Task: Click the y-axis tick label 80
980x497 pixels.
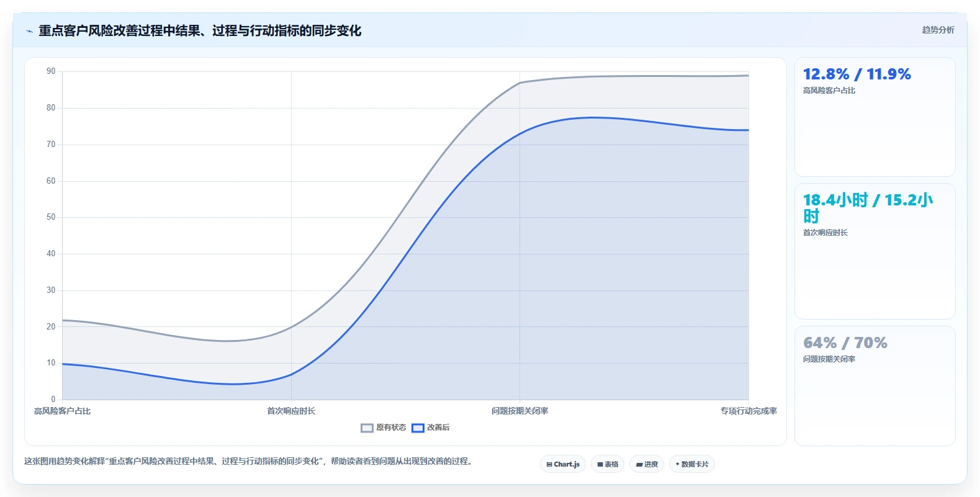Action: (51, 108)
